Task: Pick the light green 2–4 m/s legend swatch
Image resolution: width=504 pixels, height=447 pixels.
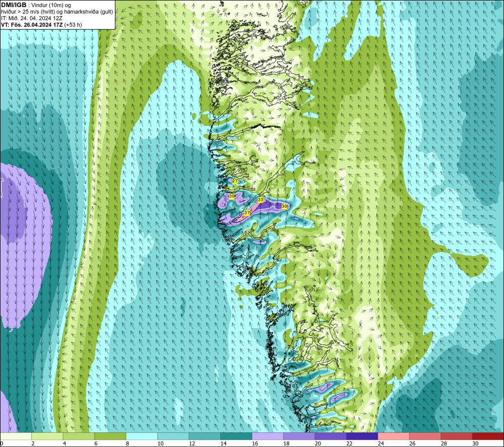Action: (47, 436)
